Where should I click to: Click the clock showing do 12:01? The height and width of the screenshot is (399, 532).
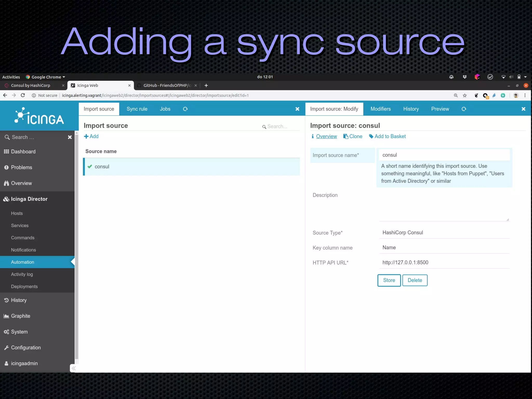click(x=265, y=77)
